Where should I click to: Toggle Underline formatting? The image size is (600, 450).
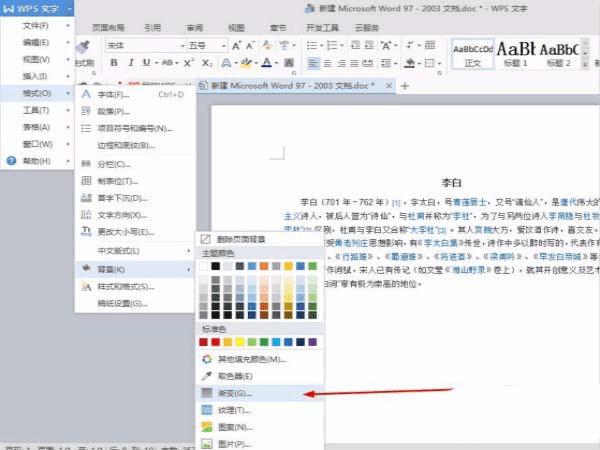click(146, 63)
